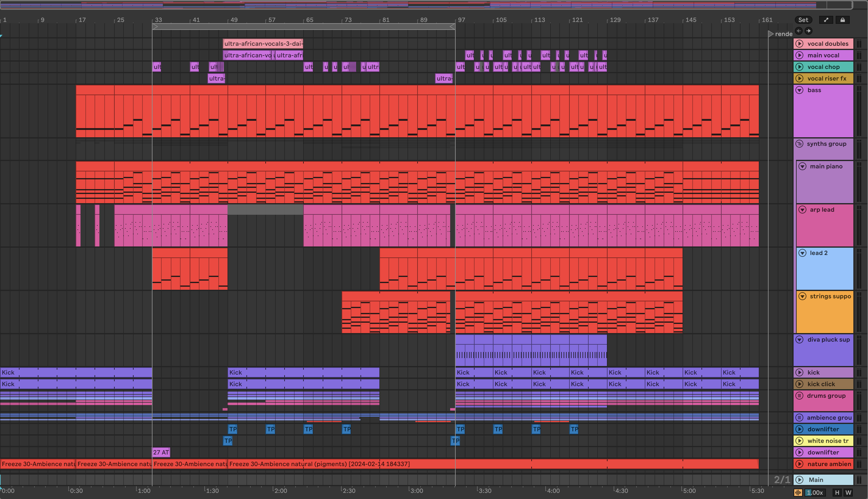Viewport: 868px width, 499px height.
Task: Toggle the W width optimize button
Action: 848,493
